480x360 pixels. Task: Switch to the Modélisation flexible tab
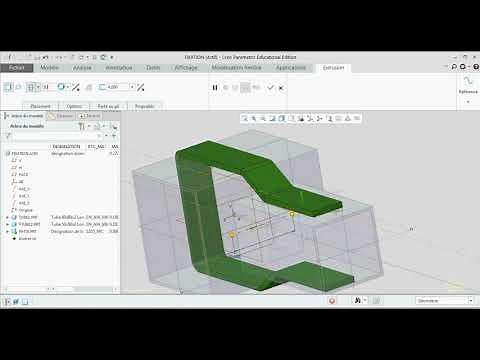point(236,68)
